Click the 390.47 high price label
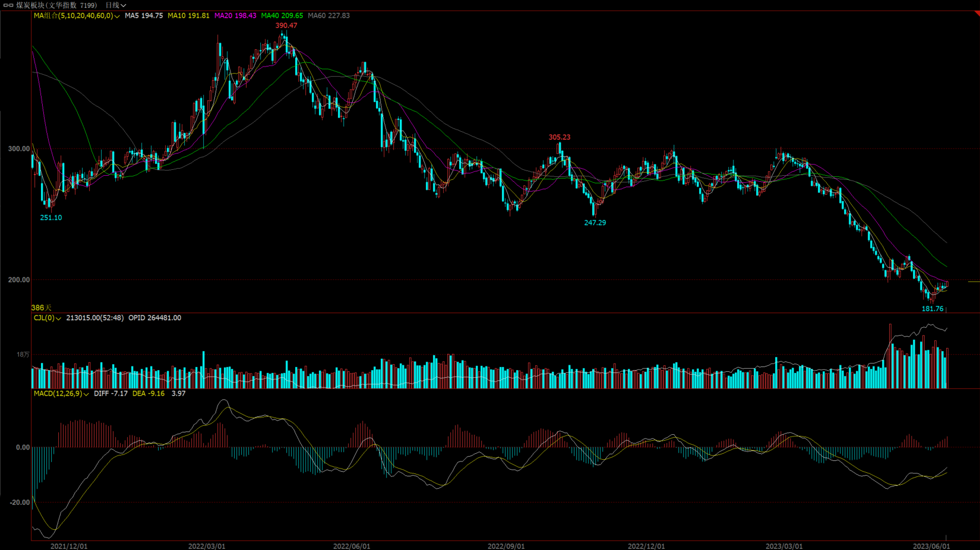 [286, 26]
